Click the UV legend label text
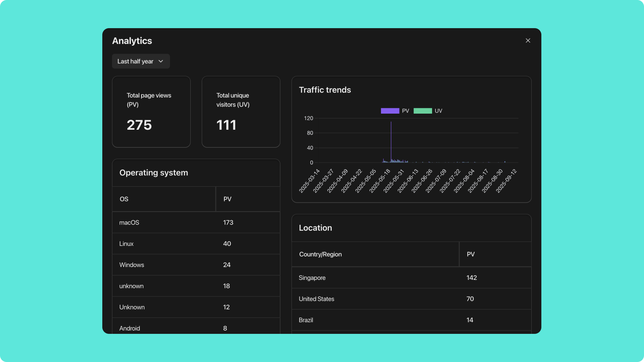 438,111
